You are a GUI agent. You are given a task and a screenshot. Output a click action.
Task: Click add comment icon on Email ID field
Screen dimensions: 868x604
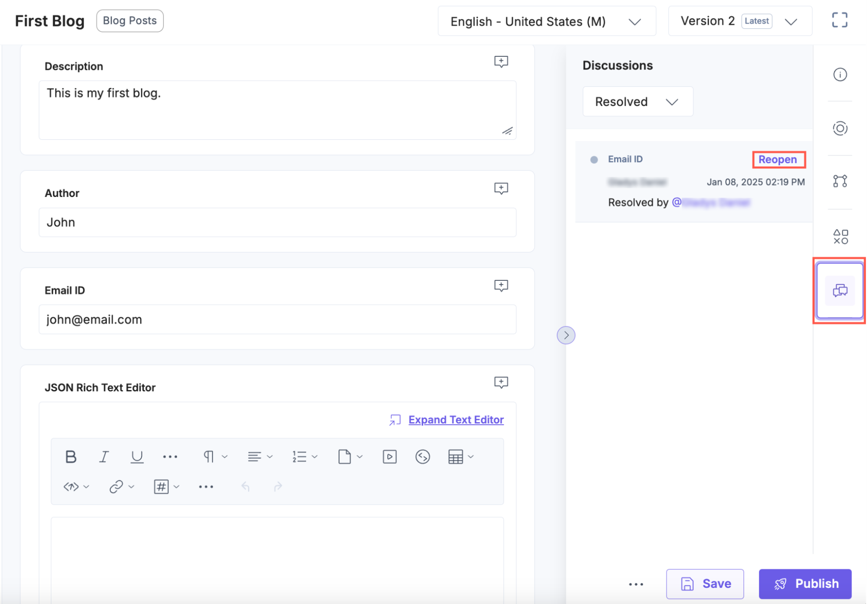click(502, 285)
